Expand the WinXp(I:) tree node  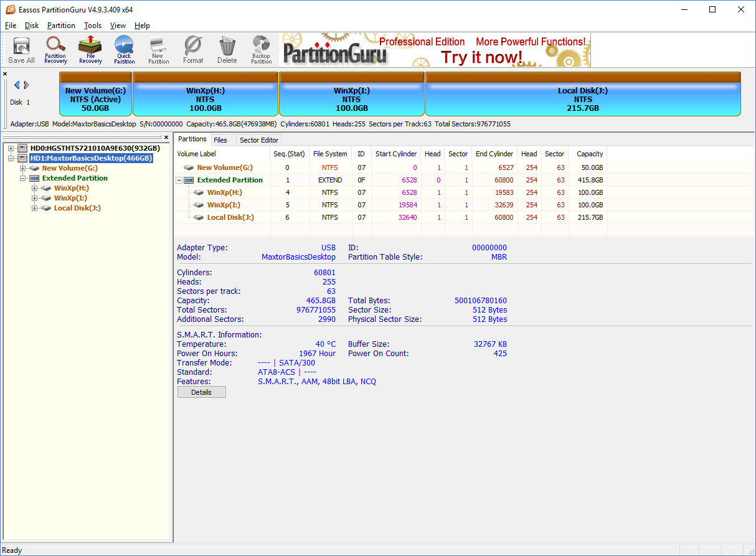click(35, 198)
